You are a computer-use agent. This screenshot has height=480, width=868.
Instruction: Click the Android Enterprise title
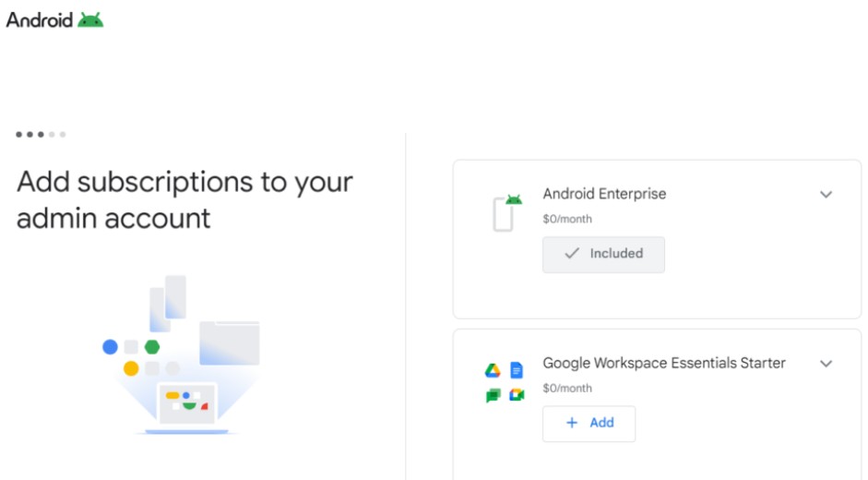tap(604, 194)
